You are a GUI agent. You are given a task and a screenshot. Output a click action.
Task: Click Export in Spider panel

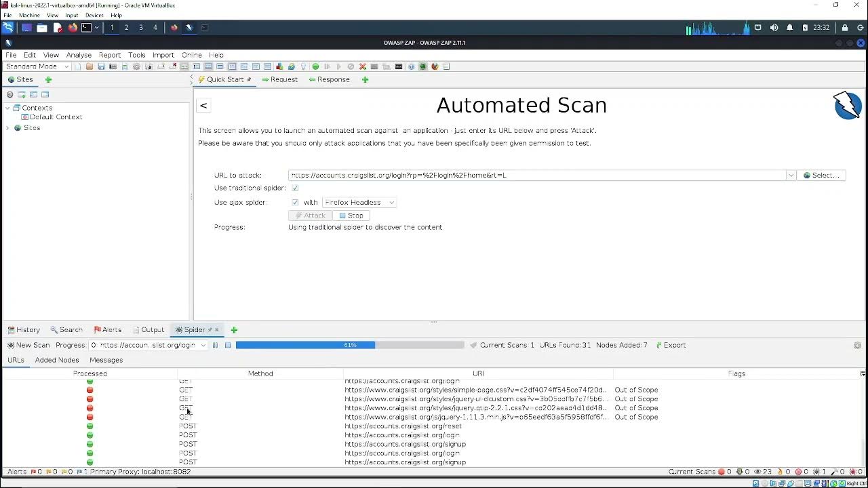tap(670, 345)
